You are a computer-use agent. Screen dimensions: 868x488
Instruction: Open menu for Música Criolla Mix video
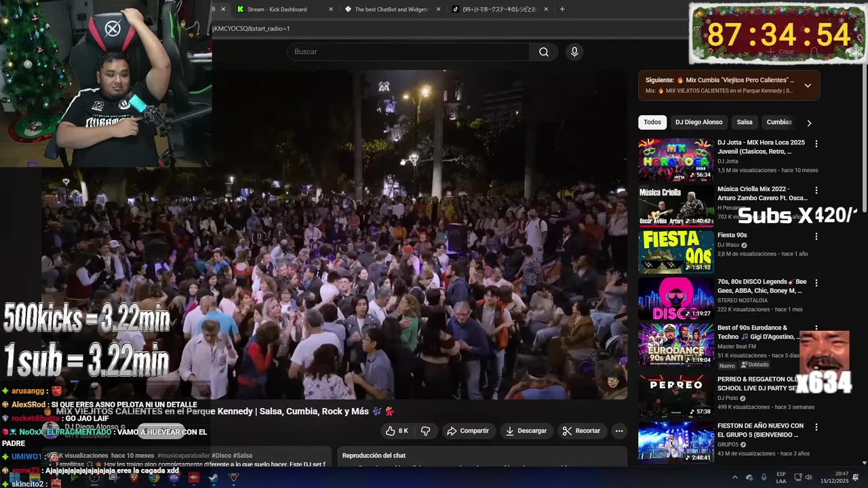[x=816, y=190]
